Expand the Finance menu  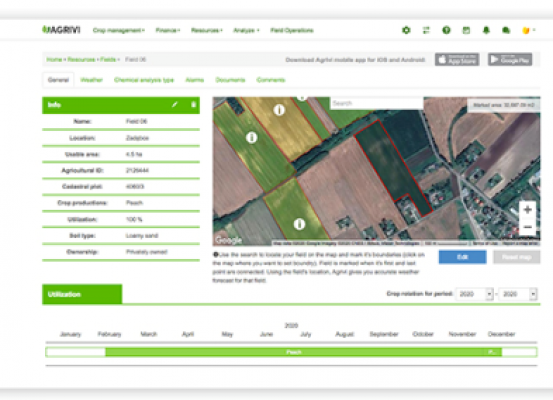pos(168,30)
